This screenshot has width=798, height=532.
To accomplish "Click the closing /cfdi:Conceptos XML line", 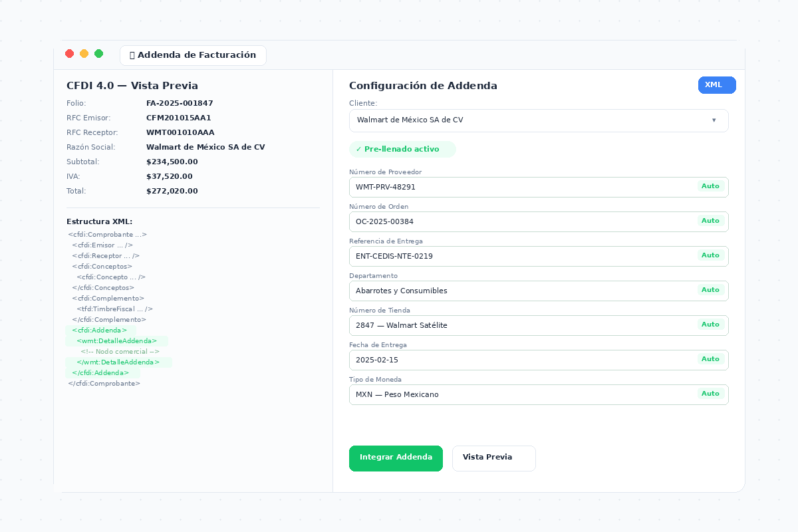I will coord(103,288).
